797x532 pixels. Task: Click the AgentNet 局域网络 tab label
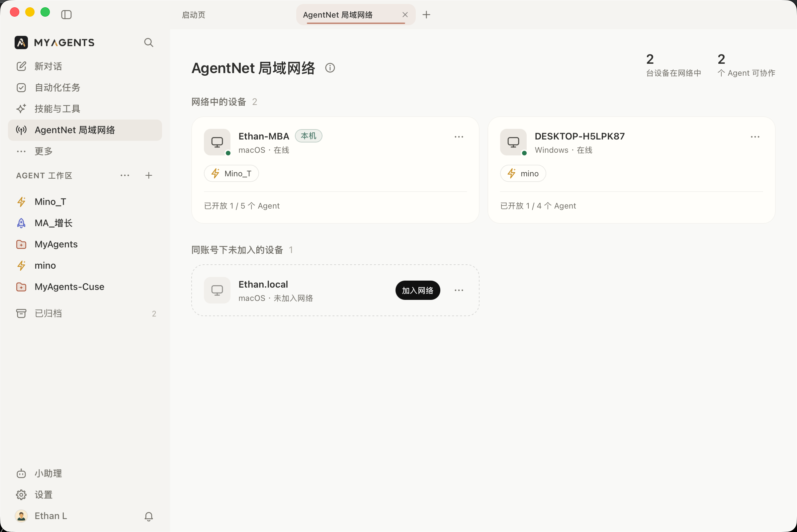(x=338, y=15)
